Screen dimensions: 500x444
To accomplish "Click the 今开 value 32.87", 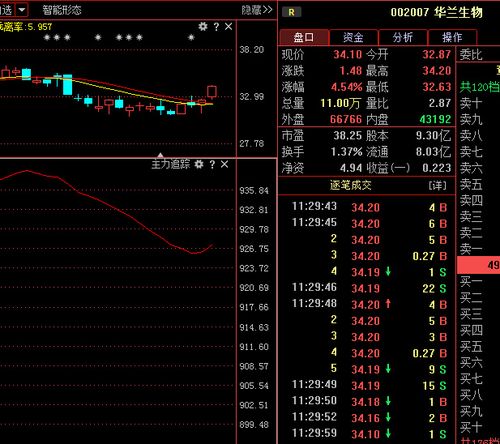I will point(437,54).
